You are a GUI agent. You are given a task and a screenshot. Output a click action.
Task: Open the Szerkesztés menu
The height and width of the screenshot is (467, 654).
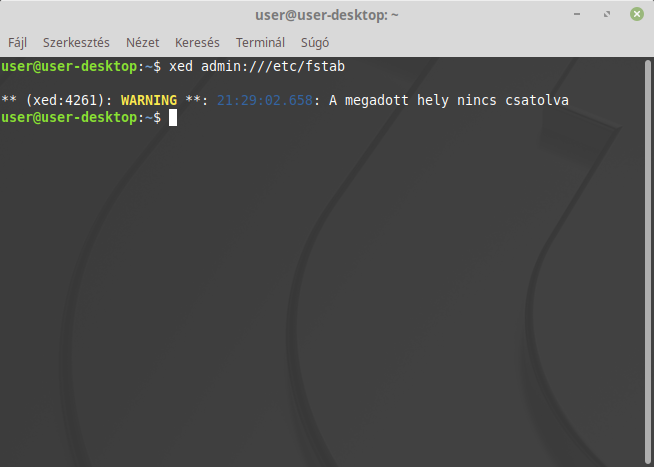click(x=76, y=43)
